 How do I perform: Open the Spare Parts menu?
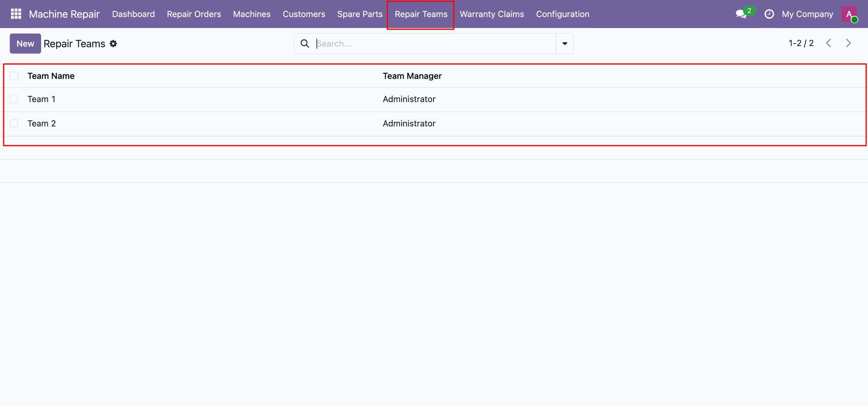point(360,14)
